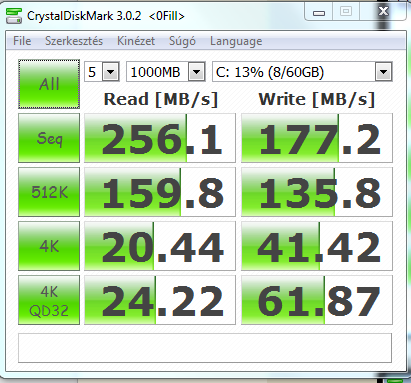Click the 512K write result 135.8
The width and height of the screenshot is (411, 383).
317,192
